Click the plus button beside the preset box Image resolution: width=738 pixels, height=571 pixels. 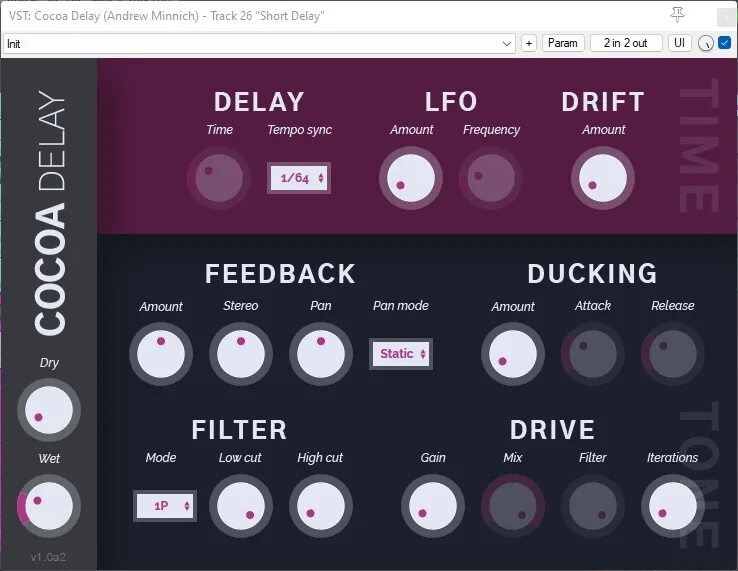[529, 43]
